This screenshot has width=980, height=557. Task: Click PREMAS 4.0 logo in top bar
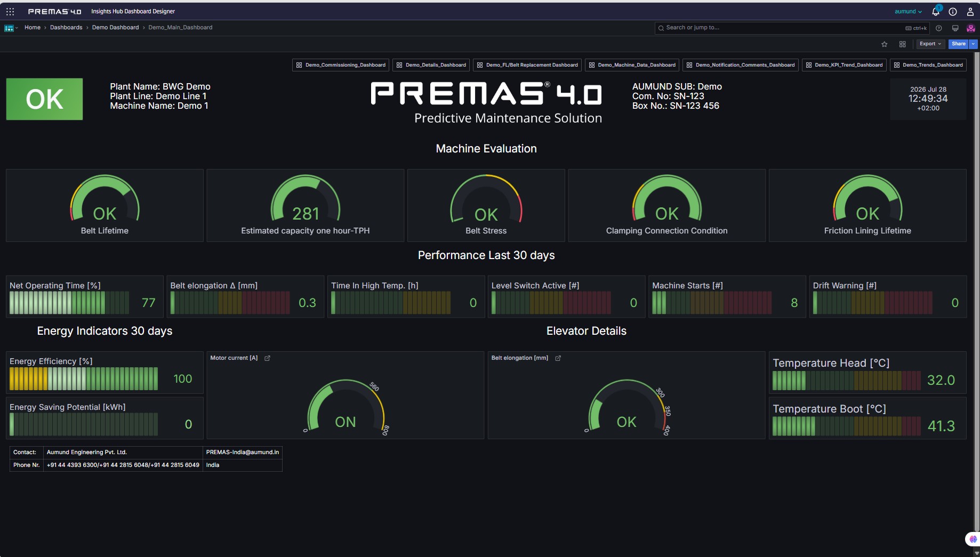(x=54, y=11)
